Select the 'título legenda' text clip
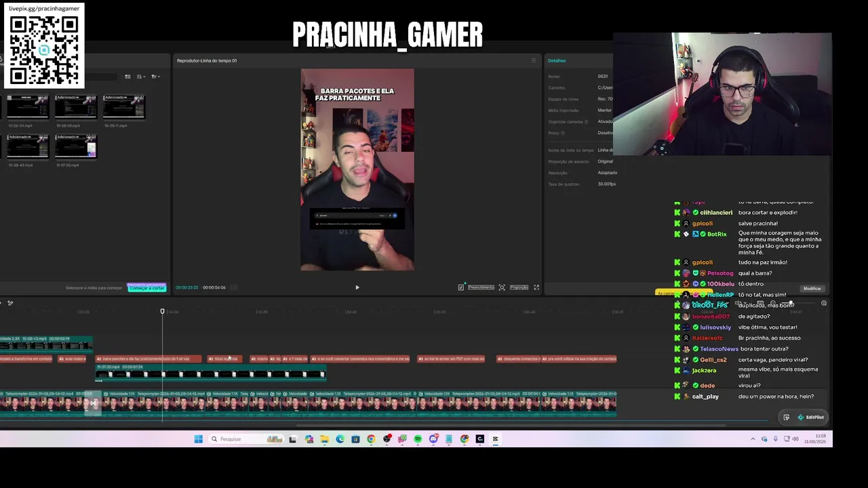The height and width of the screenshot is (488, 868). (224, 359)
